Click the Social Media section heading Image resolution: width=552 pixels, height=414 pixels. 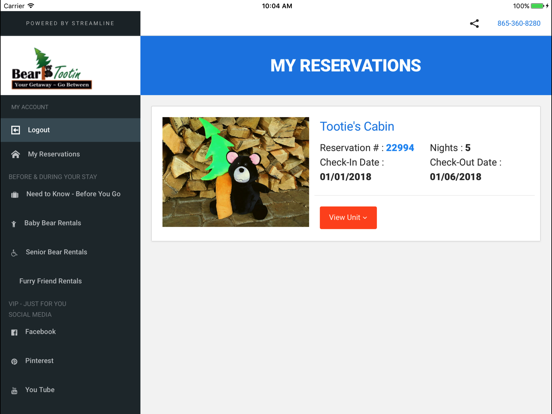tap(30, 314)
